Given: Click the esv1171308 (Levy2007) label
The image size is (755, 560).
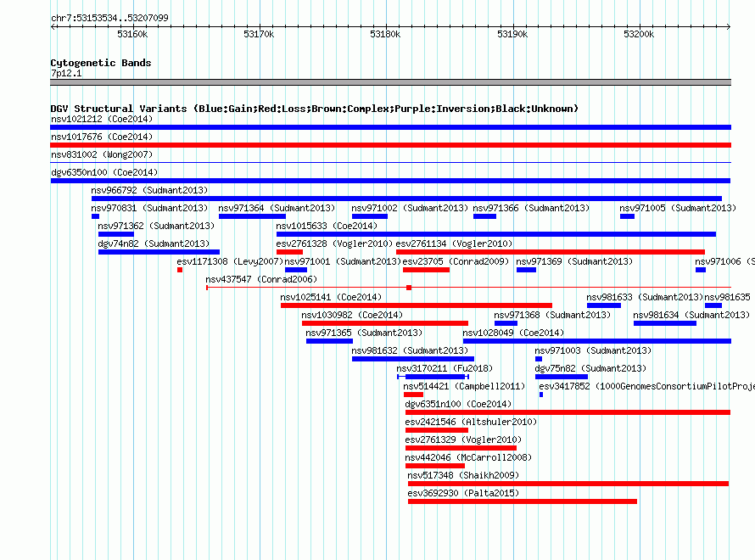Looking at the screenshot, I should point(230,261).
